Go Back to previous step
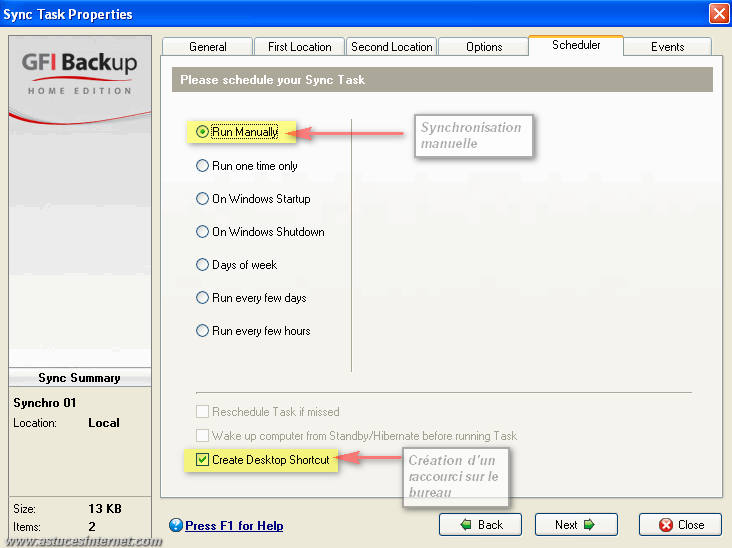Image resolution: width=732 pixels, height=548 pixels. pyautogui.click(x=480, y=525)
